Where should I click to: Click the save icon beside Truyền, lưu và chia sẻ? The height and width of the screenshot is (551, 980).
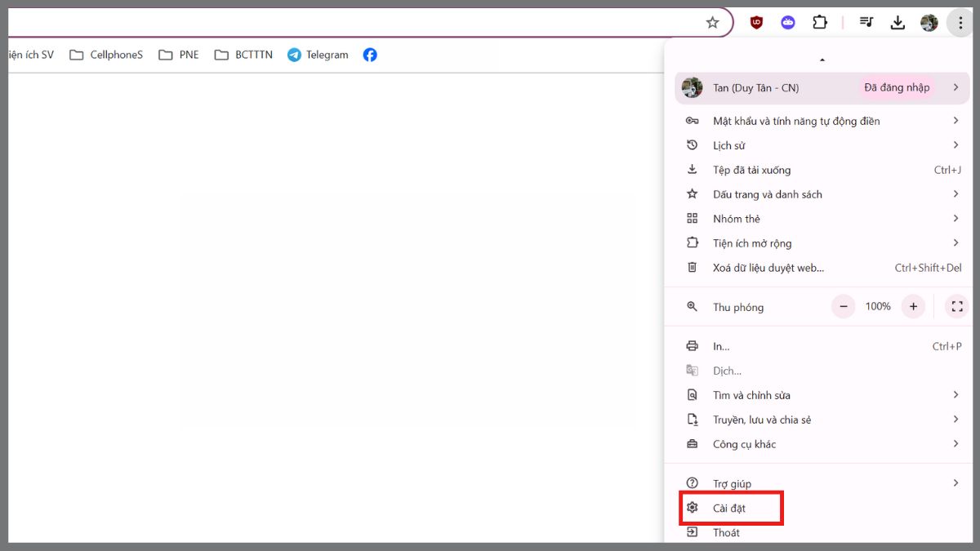click(692, 420)
